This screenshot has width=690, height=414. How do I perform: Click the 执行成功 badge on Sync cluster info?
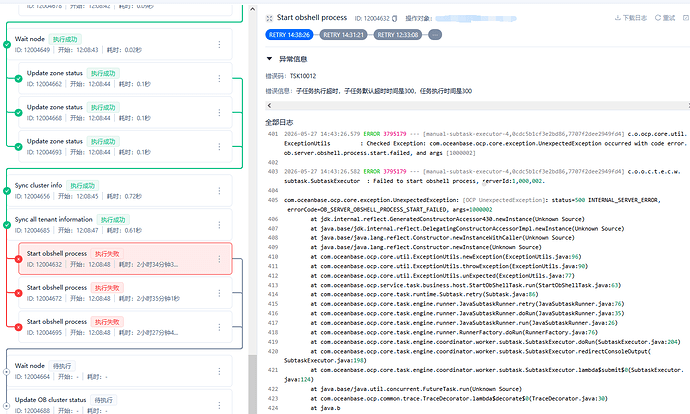(x=83, y=186)
